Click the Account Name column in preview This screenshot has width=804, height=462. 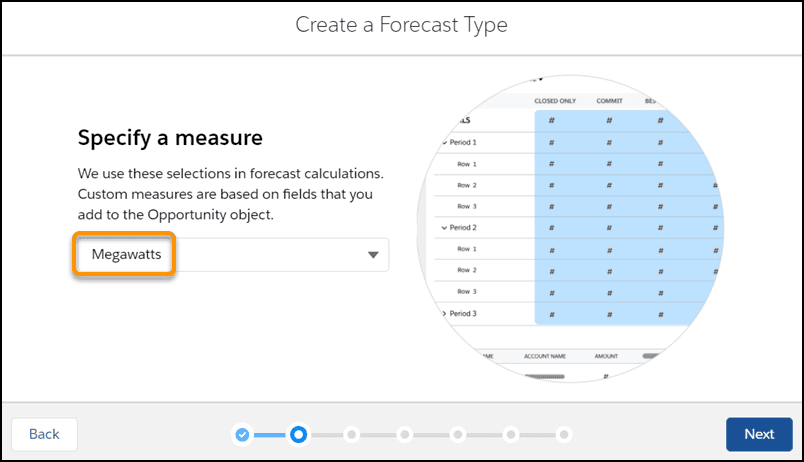[545, 356]
